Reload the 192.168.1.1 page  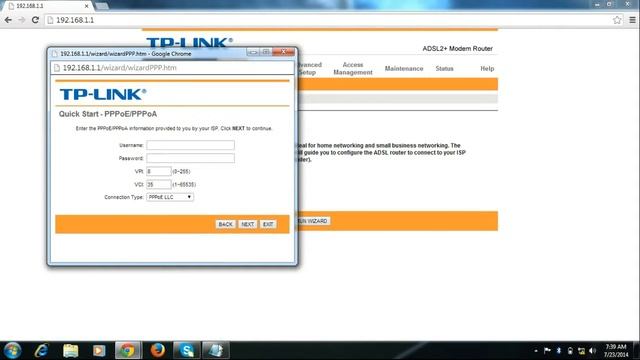pos(35,20)
